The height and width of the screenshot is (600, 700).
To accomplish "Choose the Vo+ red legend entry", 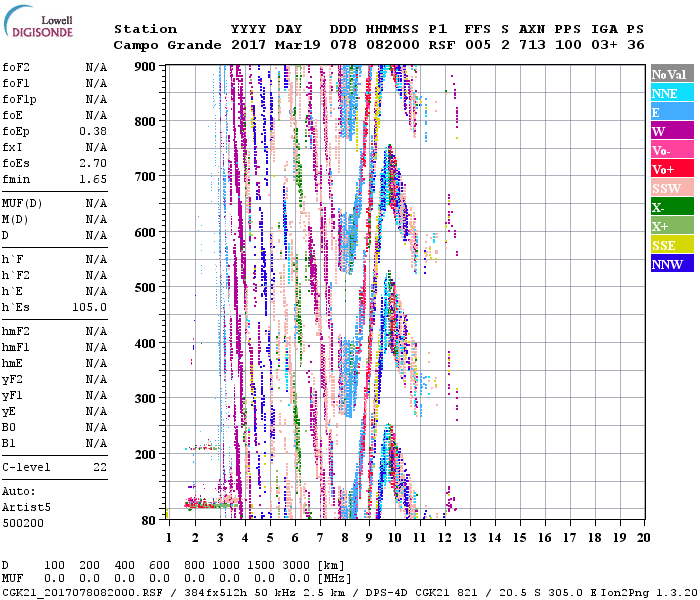I will pos(672,169).
